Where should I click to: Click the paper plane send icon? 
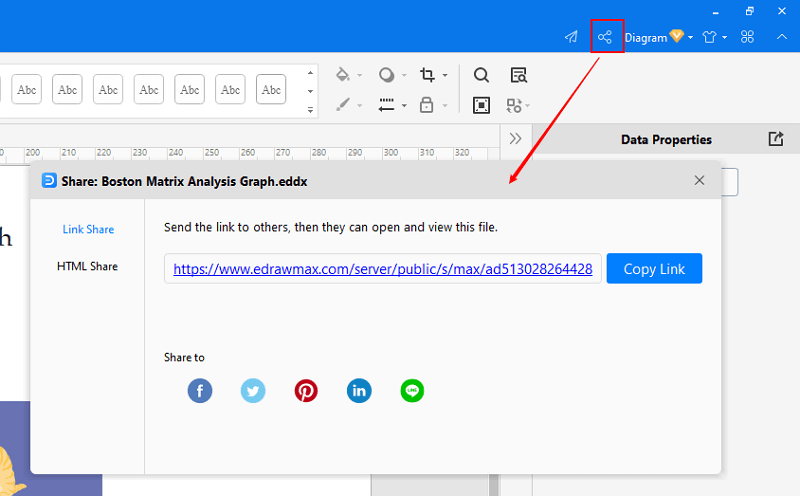tap(571, 37)
